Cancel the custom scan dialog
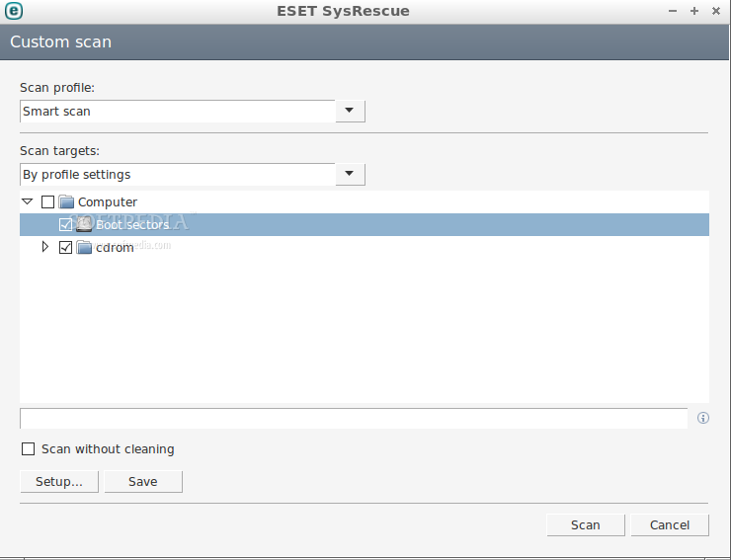 click(670, 525)
